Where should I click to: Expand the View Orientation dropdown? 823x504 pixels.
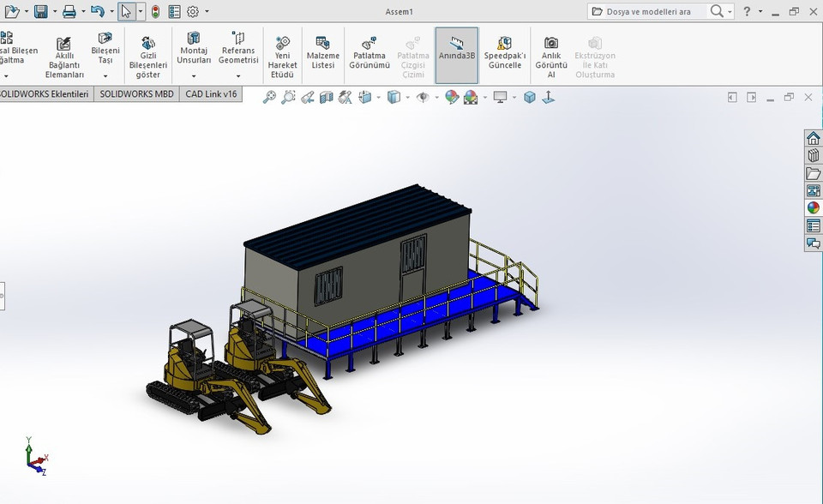click(377, 97)
